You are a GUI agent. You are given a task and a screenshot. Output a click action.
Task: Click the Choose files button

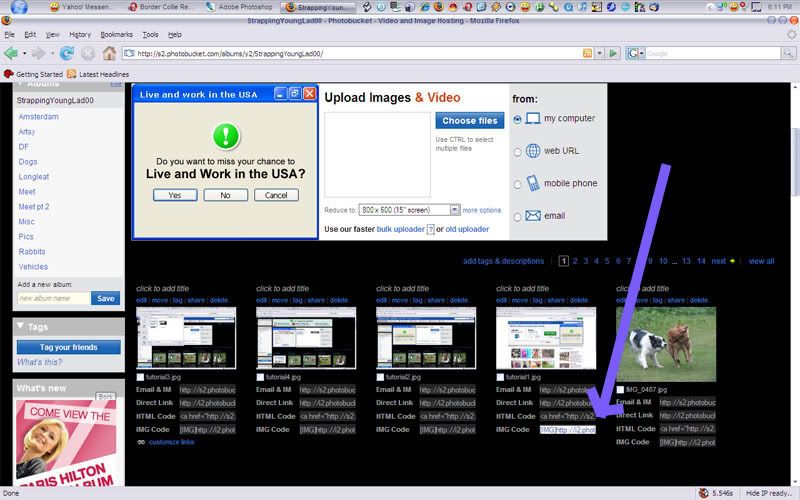point(469,120)
